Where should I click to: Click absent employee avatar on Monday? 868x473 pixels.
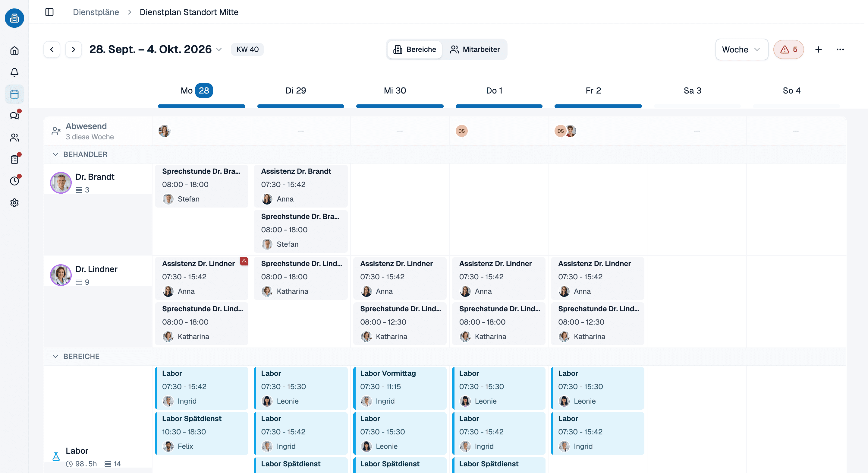click(165, 131)
